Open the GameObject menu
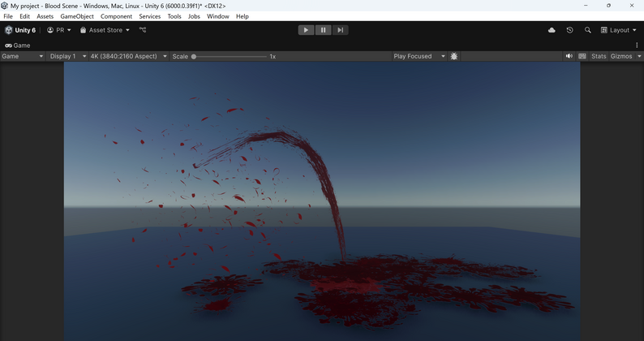The image size is (644, 341). (77, 16)
